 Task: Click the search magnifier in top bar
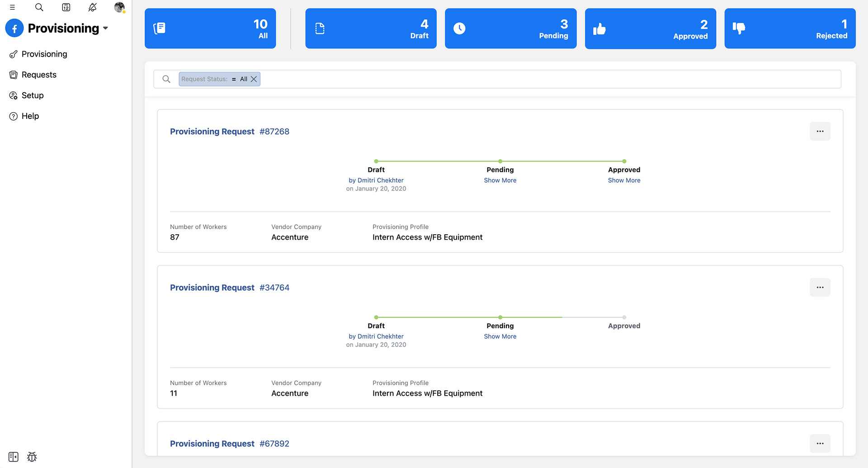tap(39, 7)
